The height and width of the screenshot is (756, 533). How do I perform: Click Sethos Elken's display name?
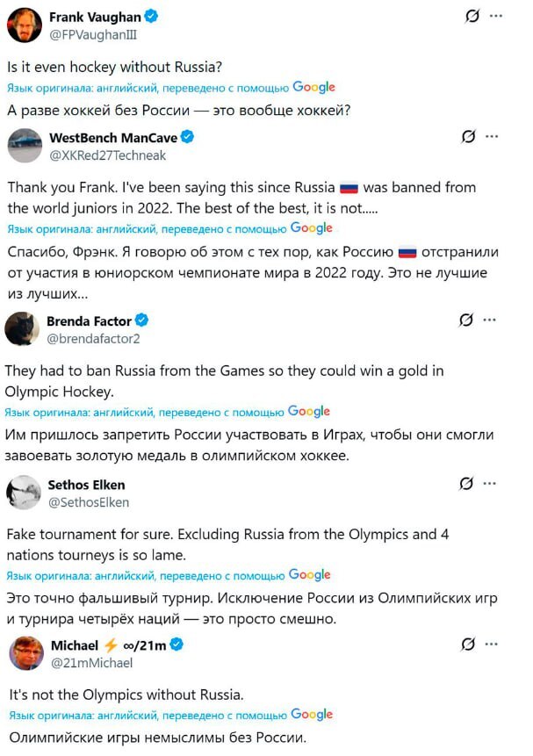[x=86, y=485]
